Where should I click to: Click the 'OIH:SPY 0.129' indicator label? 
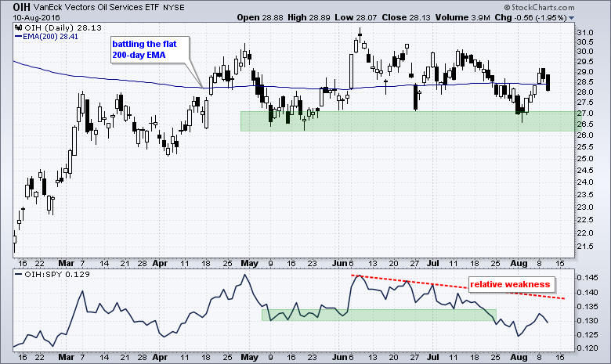[x=57, y=274]
